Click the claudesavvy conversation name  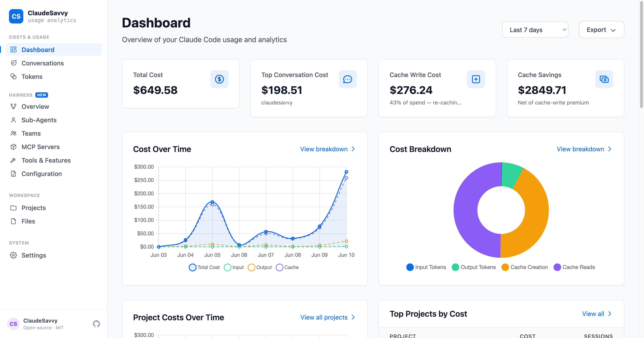[277, 103]
